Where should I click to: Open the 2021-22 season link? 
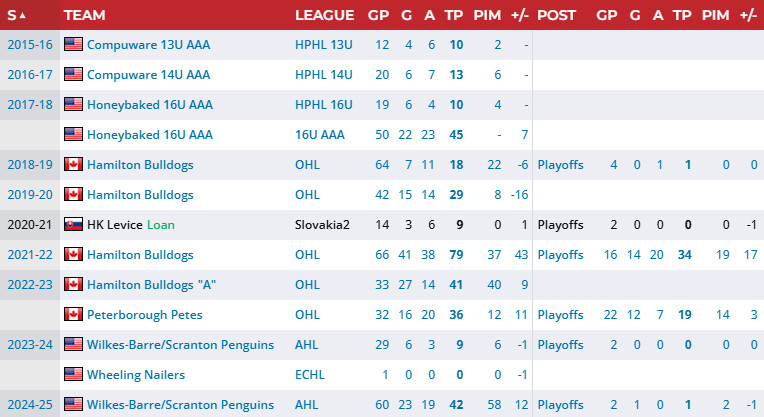click(27, 255)
